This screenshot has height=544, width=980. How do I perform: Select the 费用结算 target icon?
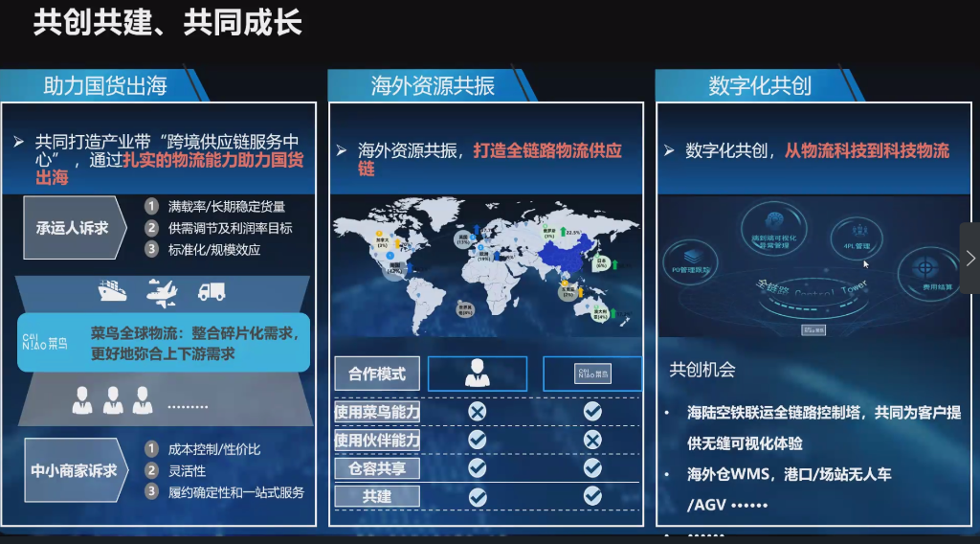[x=924, y=269]
